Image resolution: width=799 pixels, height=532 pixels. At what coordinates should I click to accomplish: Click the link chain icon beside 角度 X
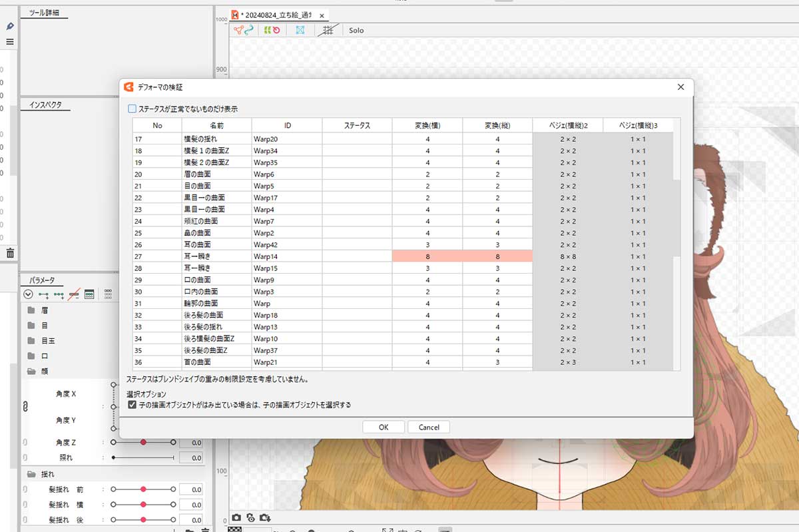tap(25, 405)
